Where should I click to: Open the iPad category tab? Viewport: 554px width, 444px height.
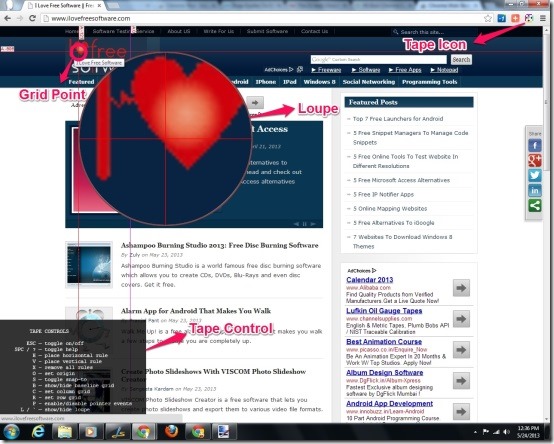tap(290, 82)
